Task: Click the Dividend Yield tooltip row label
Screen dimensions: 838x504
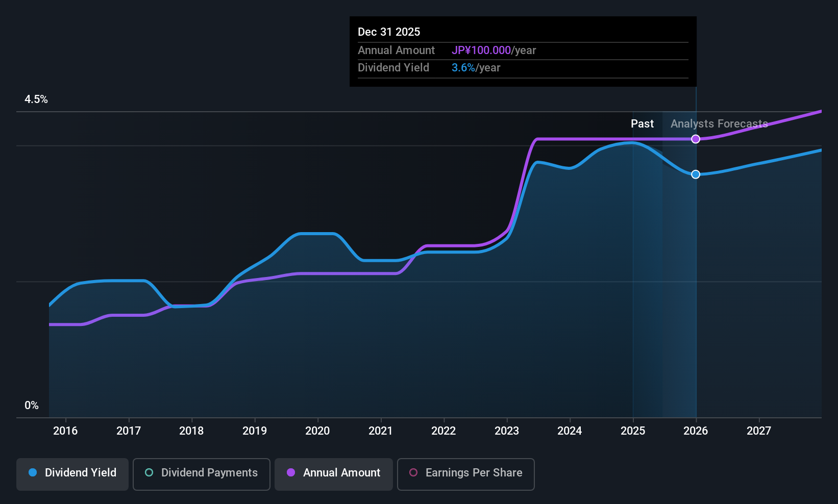Action: click(393, 68)
